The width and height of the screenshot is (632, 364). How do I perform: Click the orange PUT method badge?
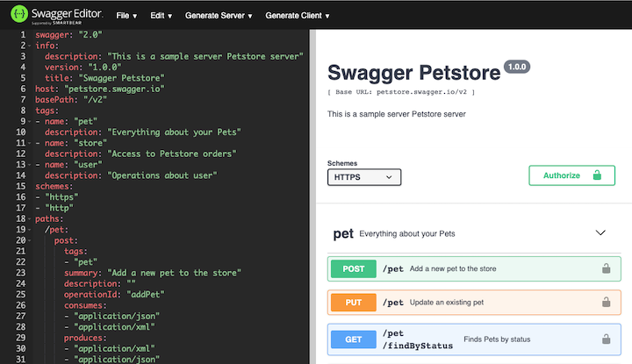click(x=353, y=303)
